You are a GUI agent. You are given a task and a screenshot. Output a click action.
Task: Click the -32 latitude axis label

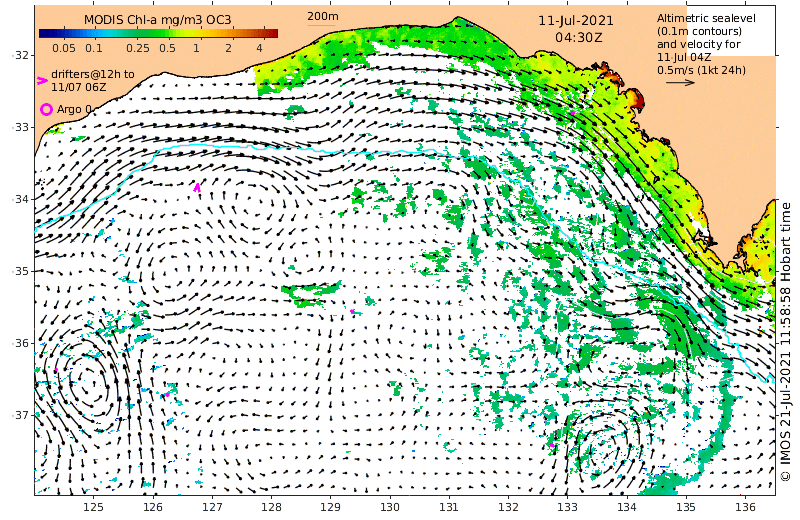pyautogui.click(x=21, y=55)
